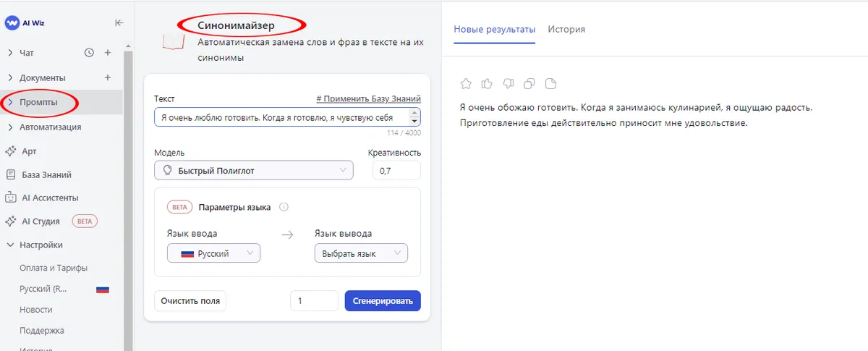The image size is (868, 351).
Task: Save result as document note icon
Action: (x=550, y=83)
